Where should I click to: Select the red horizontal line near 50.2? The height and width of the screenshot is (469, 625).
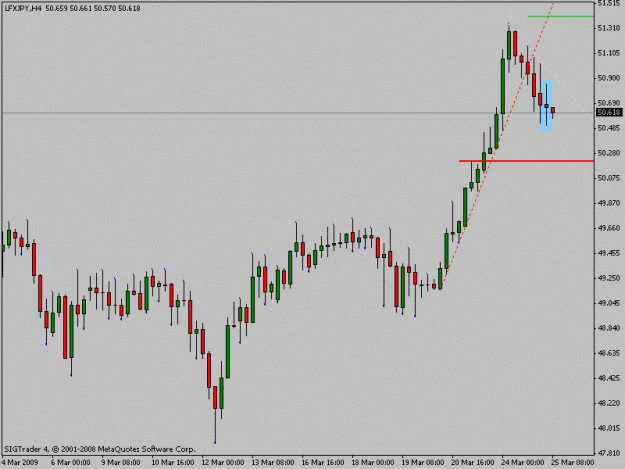pyautogui.click(x=526, y=161)
